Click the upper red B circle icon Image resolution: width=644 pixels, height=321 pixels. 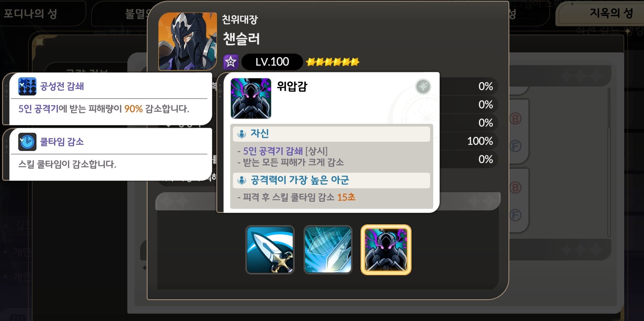[516, 118]
